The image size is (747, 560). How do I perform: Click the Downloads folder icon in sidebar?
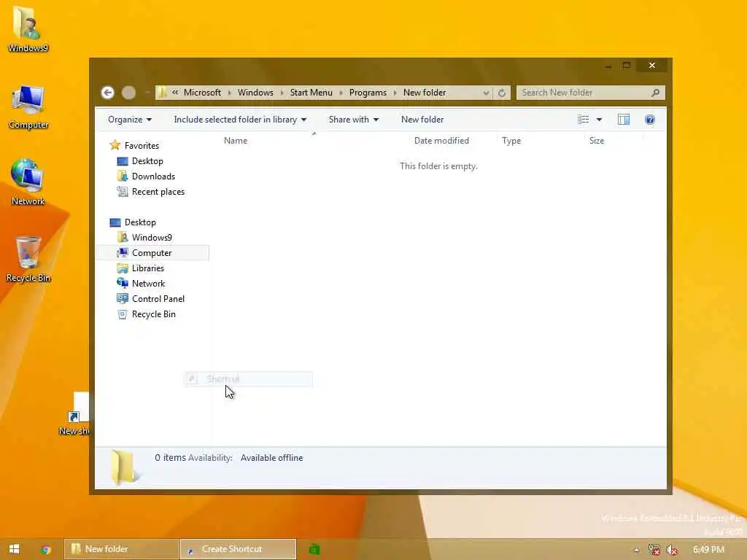(123, 176)
